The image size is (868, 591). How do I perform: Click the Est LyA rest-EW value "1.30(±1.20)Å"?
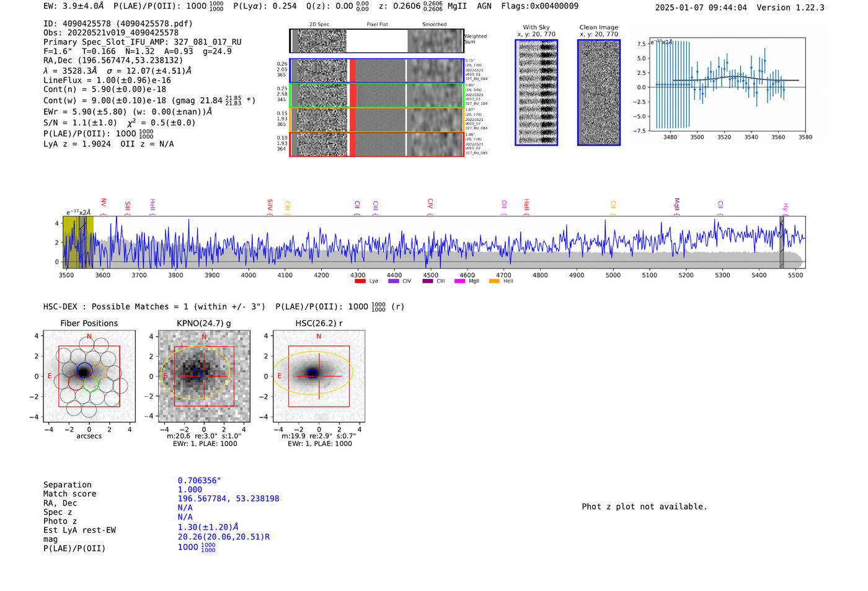pyautogui.click(x=208, y=527)
